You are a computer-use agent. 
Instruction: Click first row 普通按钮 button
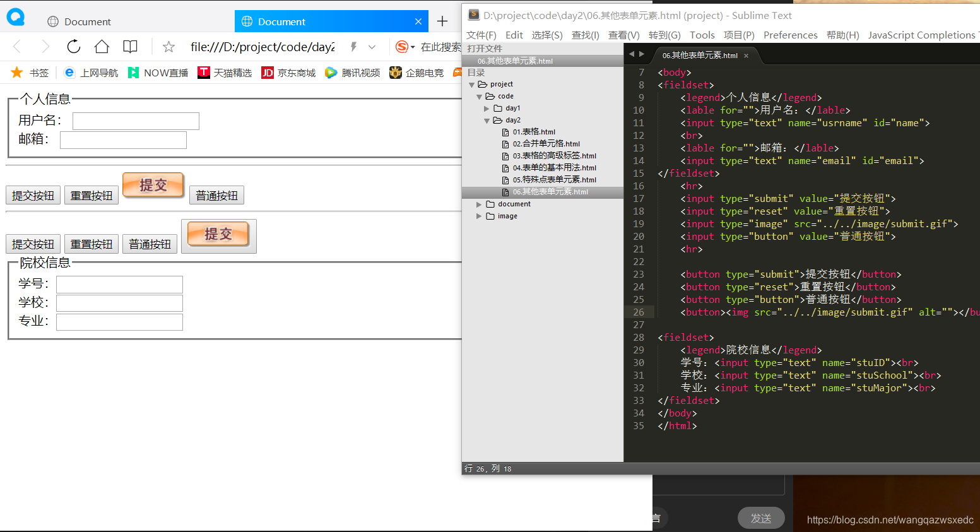(216, 196)
